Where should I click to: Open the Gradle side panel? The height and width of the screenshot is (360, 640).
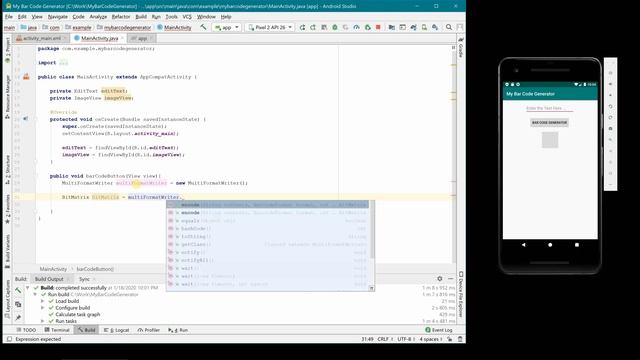pos(461,48)
